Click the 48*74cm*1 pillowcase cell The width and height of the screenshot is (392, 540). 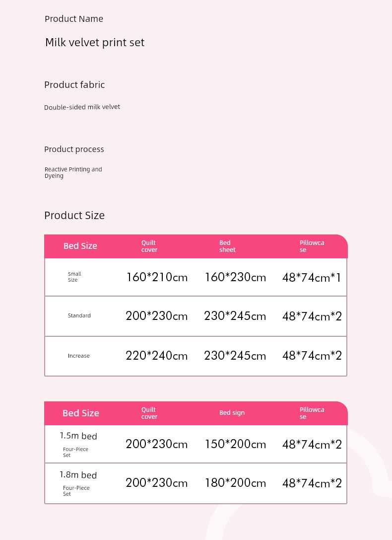click(x=312, y=278)
